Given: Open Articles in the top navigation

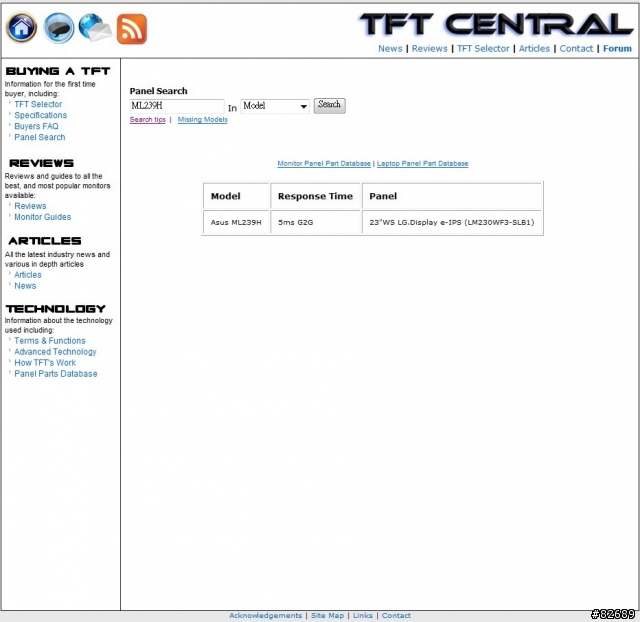Looking at the screenshot, I should 534,49.
